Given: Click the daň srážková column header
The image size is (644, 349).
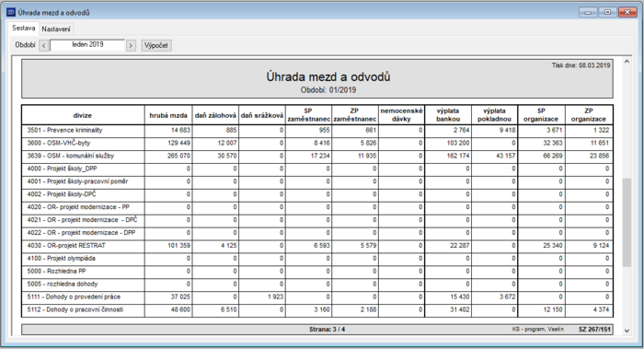Looking at the screenshot, I should 262,115.
